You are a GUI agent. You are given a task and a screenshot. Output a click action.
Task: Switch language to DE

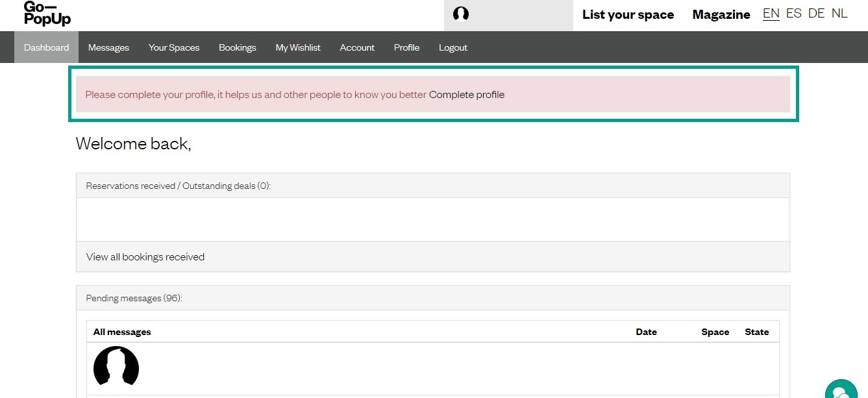pyautogui.click(x=816, y=14)
